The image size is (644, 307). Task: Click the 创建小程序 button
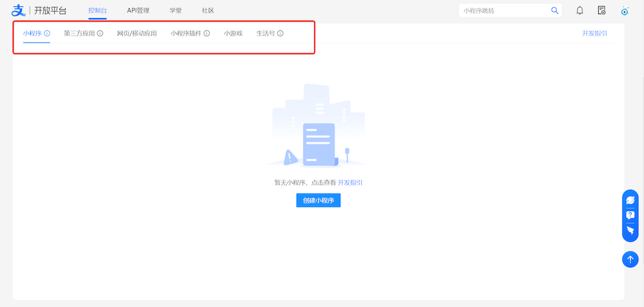[x=318, y=201]
